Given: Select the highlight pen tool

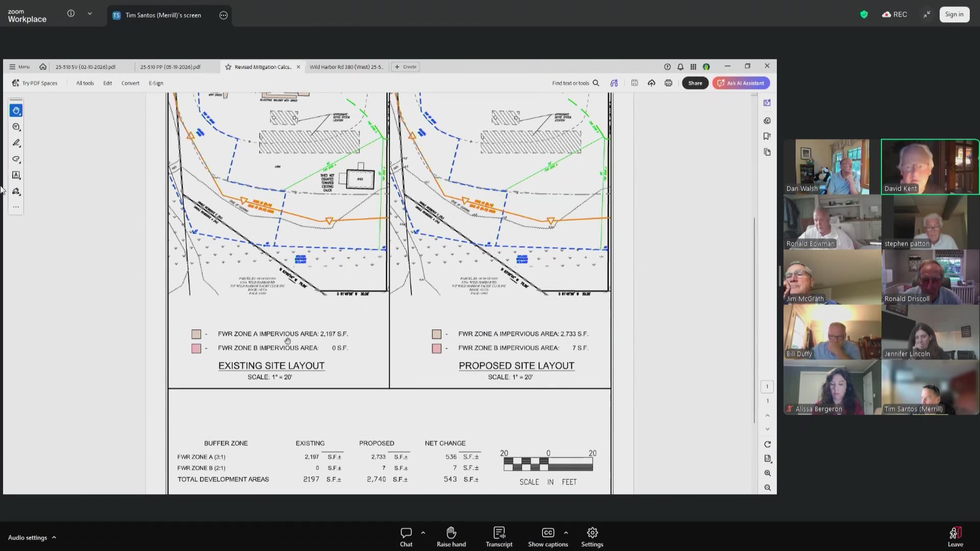Looking at the screenshot, I should click(16, 143).
